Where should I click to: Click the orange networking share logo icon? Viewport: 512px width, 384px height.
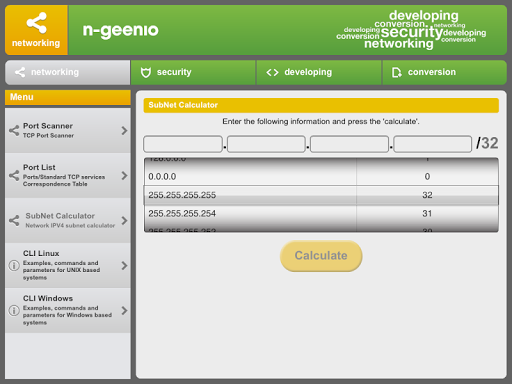(36, 23)
